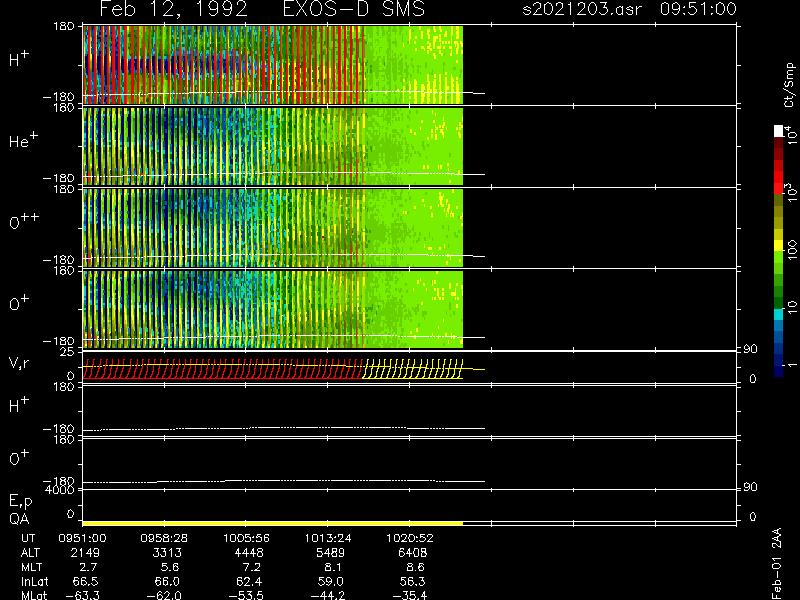Pick the yellow colorbar segment near 100

[779, 245]
